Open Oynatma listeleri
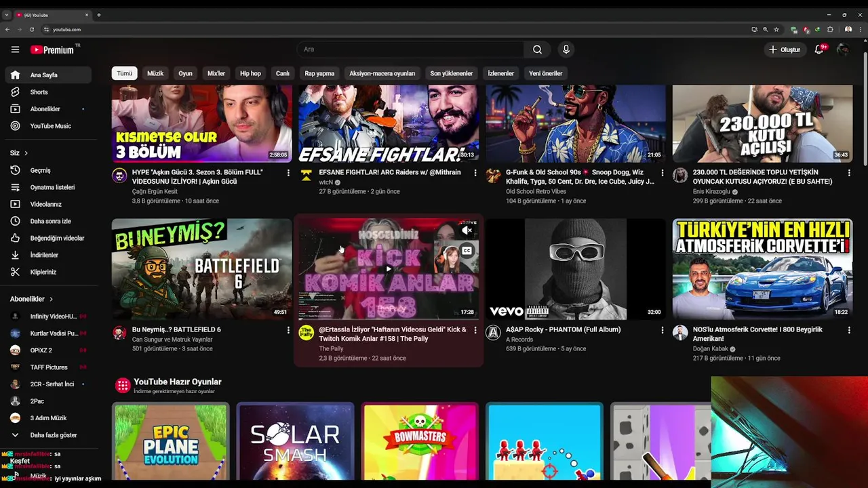Viewport: 868px width, 488px height. [x=47, y=187]
